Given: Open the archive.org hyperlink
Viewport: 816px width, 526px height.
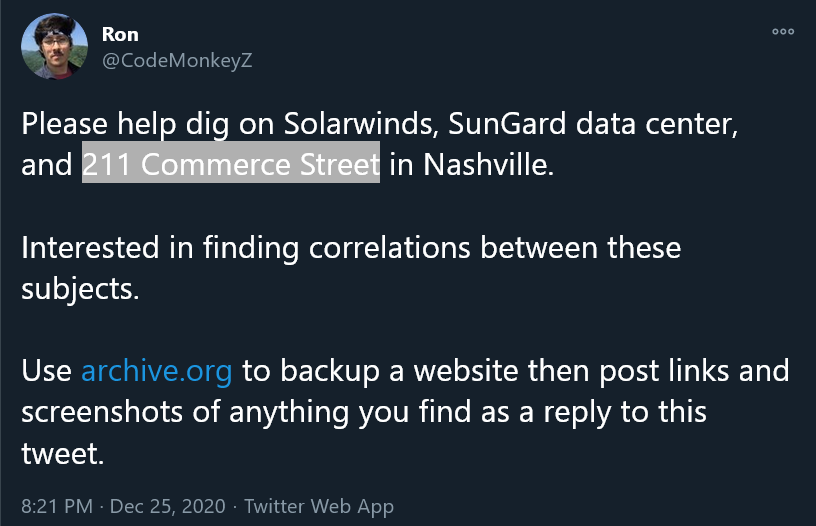Looking at the screenshot, I should pos(156,372).
